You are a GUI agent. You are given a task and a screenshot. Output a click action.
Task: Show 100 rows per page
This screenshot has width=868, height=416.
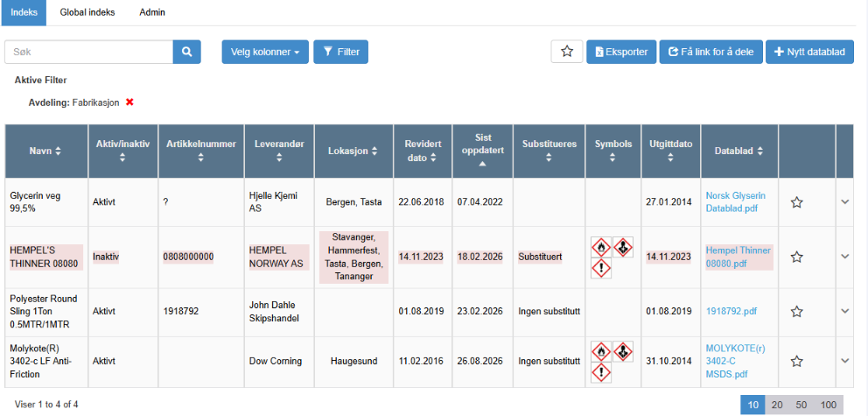coord(828,405)
